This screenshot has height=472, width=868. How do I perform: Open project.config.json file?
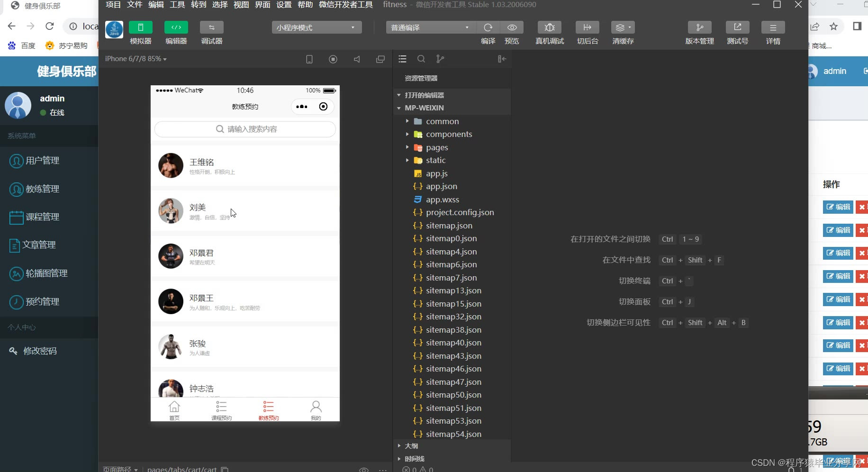coord(452,212)
